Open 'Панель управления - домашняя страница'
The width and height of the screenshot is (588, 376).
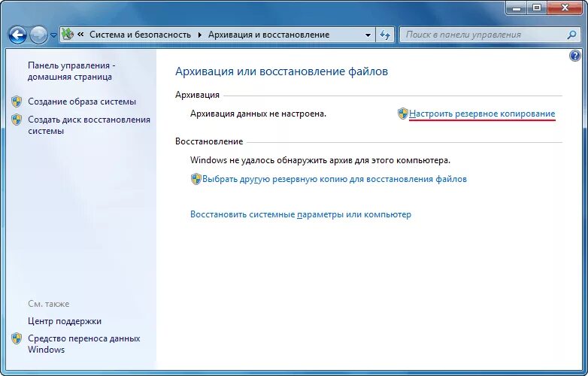(71, 71)
